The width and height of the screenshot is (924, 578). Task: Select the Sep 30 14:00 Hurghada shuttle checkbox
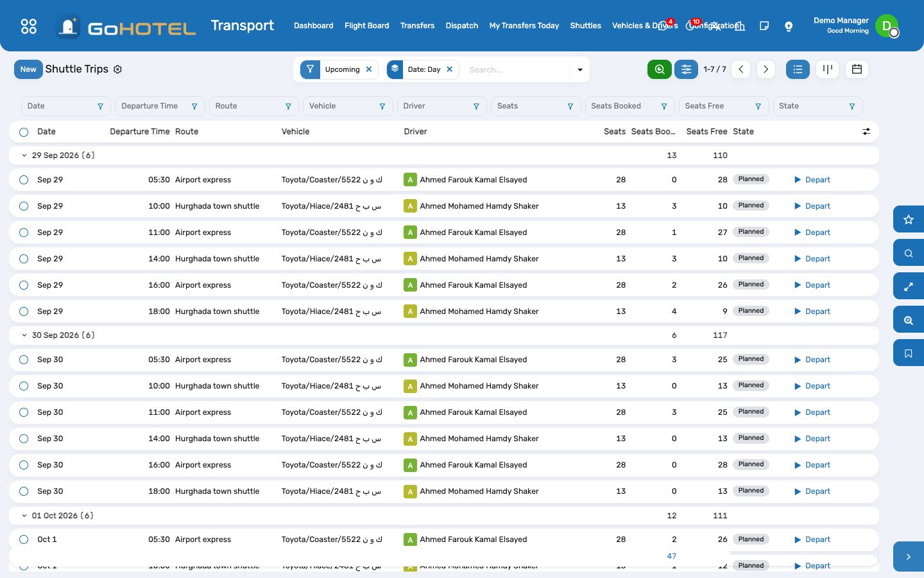(24, 439)
